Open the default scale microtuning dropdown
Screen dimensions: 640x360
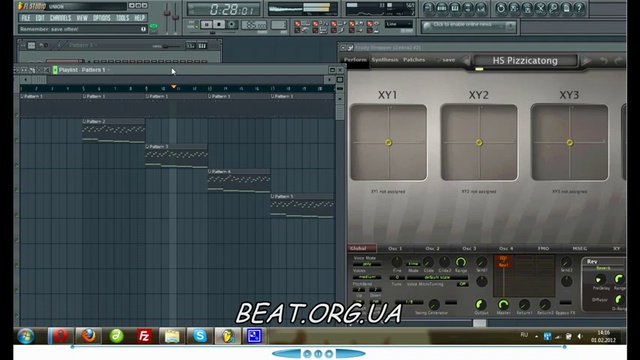(x=437, y=277)
